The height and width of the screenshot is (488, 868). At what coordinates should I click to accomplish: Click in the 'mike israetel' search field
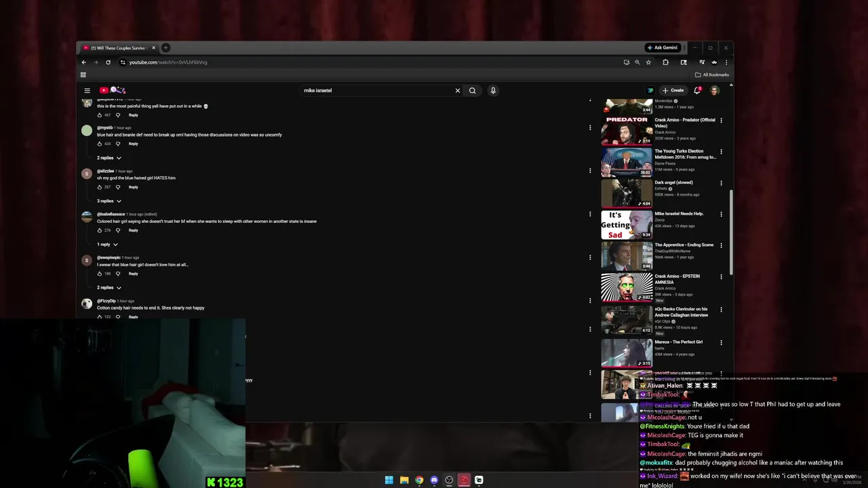376,90
